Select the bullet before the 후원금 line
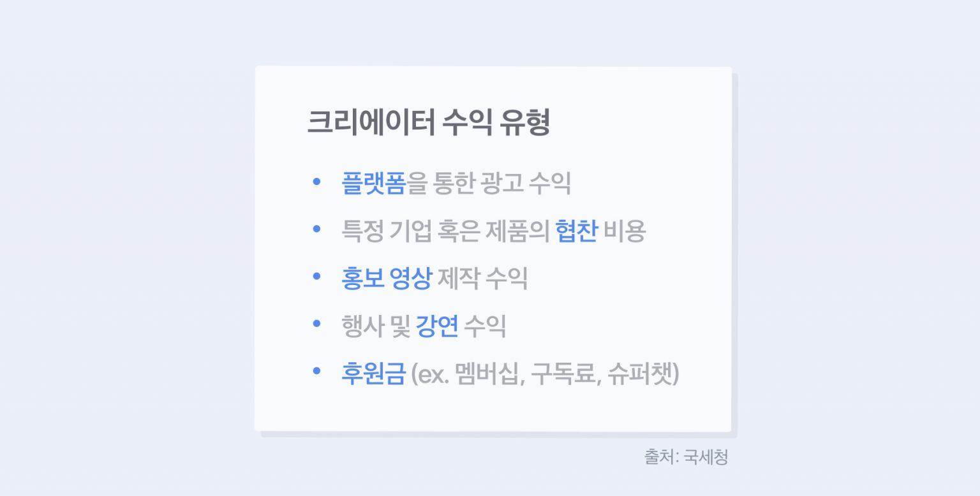Image resolution: width=980 pixels, height=496 pixels. tap(316, 372)
